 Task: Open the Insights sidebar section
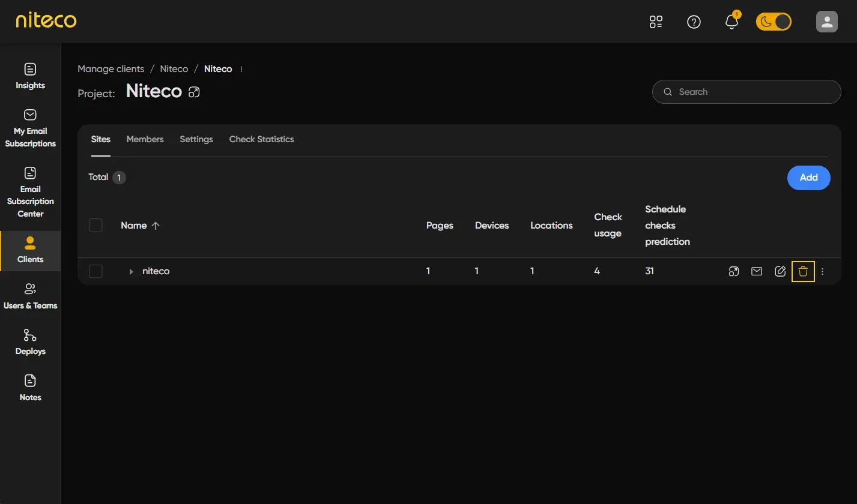30,76
